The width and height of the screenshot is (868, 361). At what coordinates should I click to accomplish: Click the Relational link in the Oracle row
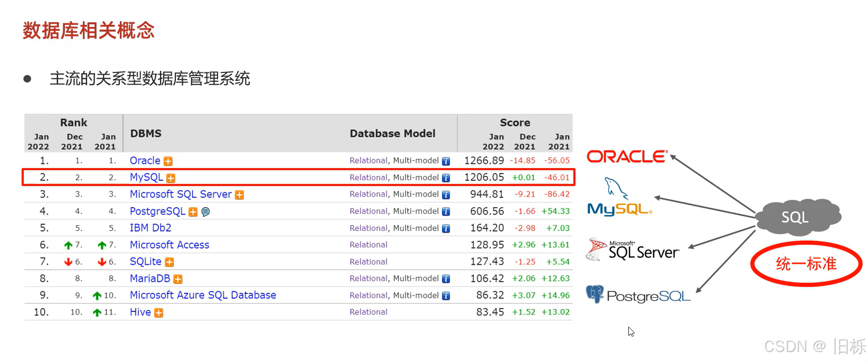point(369,161)
